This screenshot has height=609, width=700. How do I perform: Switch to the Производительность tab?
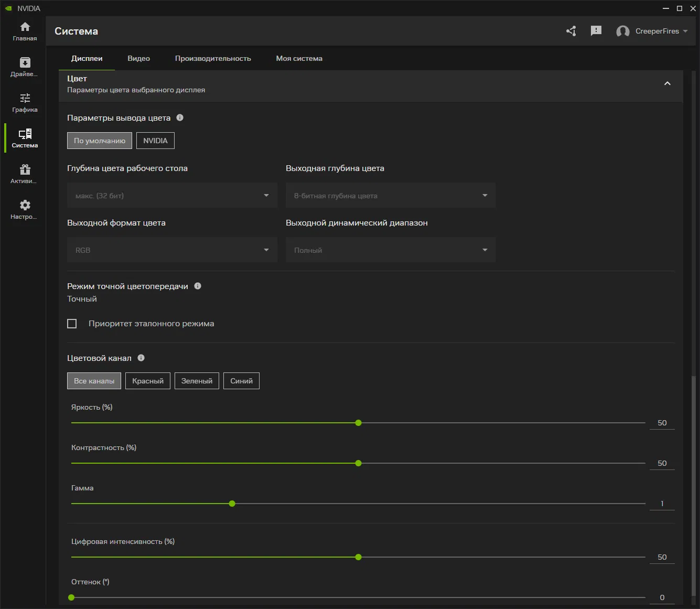click(213, 58)
